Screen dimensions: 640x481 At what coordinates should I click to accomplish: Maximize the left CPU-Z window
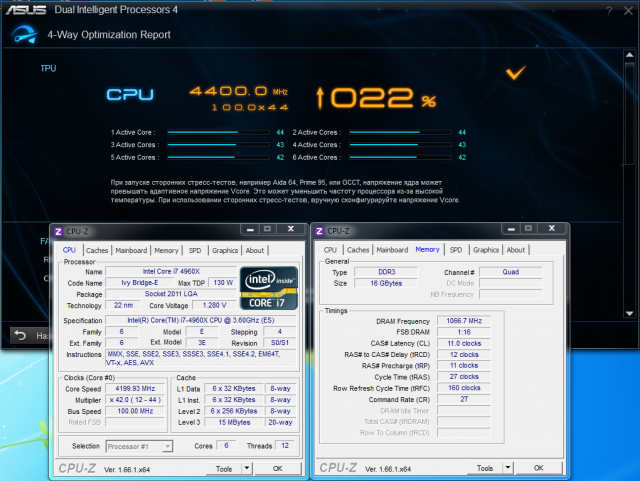click(267, 229)
